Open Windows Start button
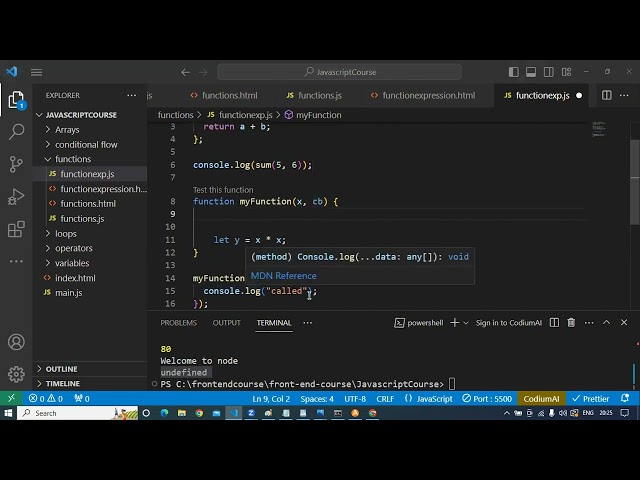 coord(8,413)
